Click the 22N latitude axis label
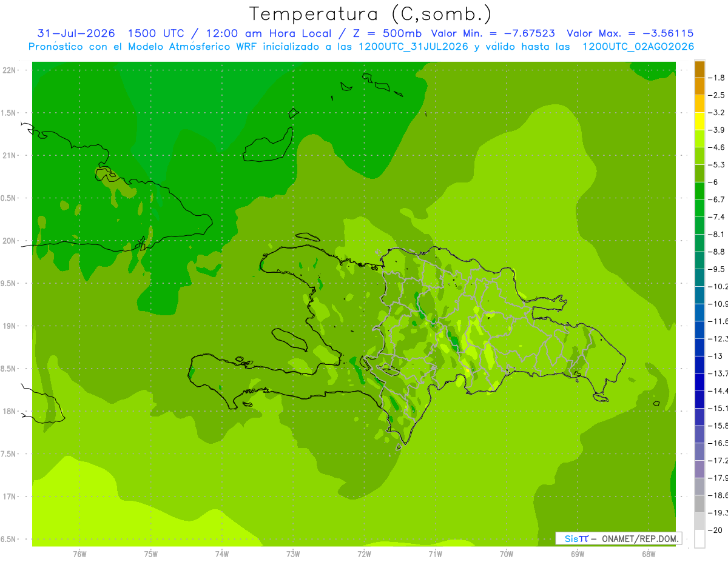The width and height of the screenshot is (728, 562). point(9,70)
